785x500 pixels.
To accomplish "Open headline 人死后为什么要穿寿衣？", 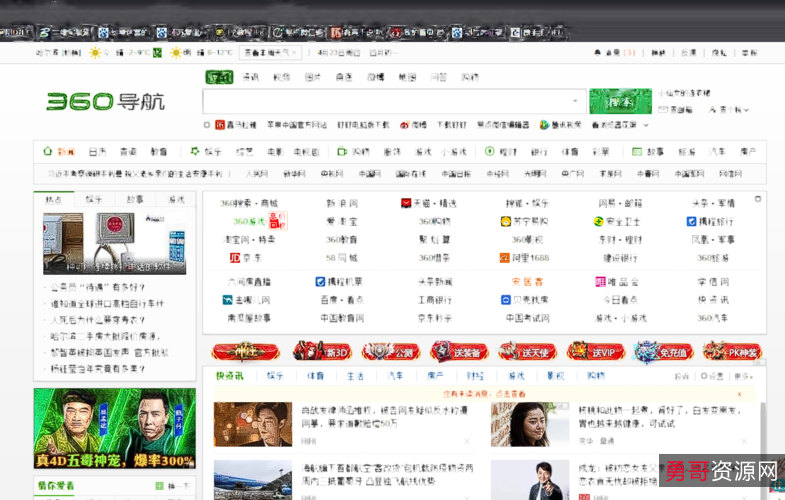I will click(x=98, y=320).
